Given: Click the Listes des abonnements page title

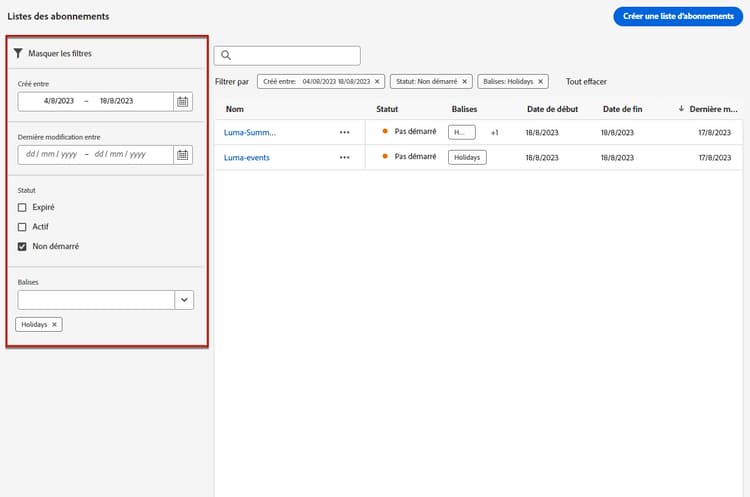Looking at the screenshot, I should tap(58, 16).
